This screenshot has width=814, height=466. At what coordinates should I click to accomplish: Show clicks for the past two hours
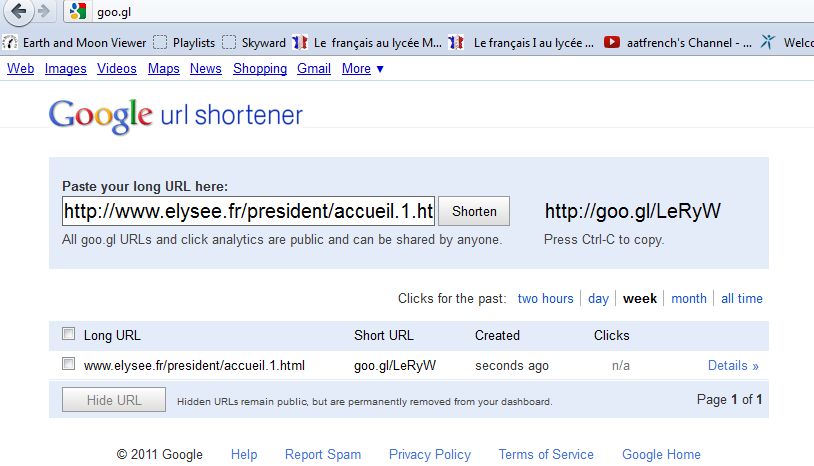pyautogui.click(x=546, y=299)
